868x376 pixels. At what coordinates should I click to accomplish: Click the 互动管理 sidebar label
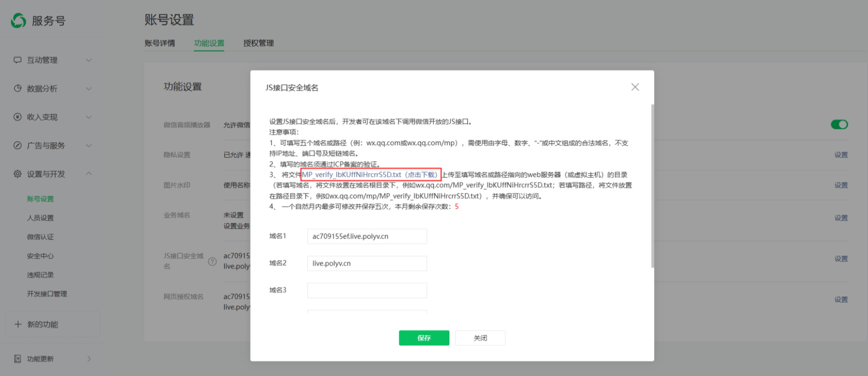coord(42,60)
